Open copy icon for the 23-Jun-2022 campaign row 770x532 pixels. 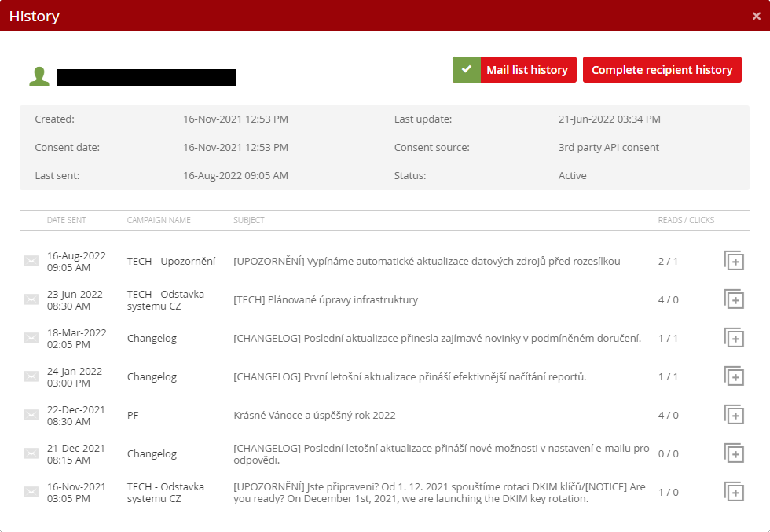tap(734, 299)
